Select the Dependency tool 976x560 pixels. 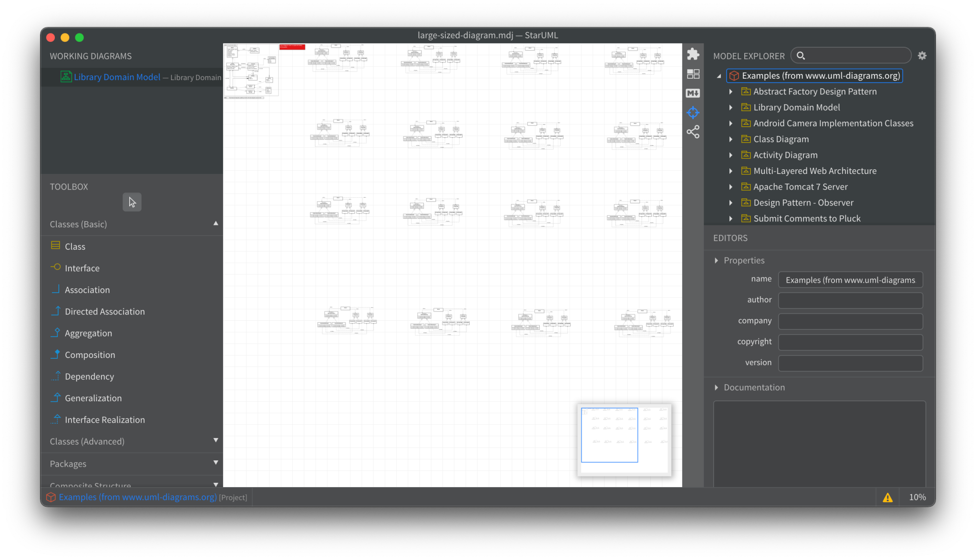click(x=87, y=376)
